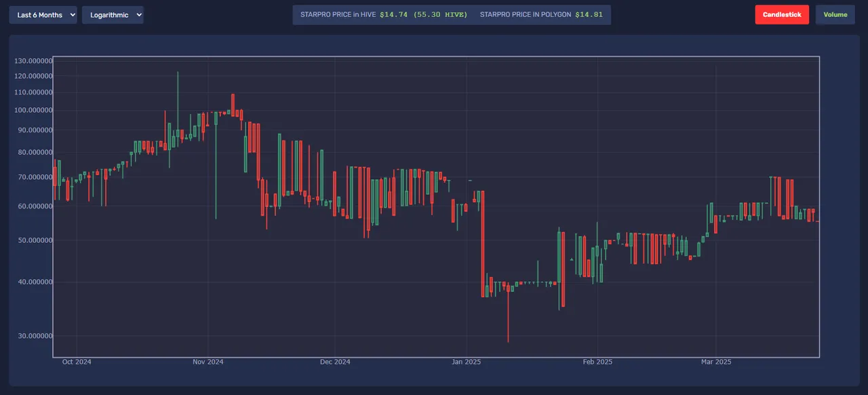Click the 50.000000 y-axis label
The width and height of the screenshot is (868, 395).
point(35,240)
